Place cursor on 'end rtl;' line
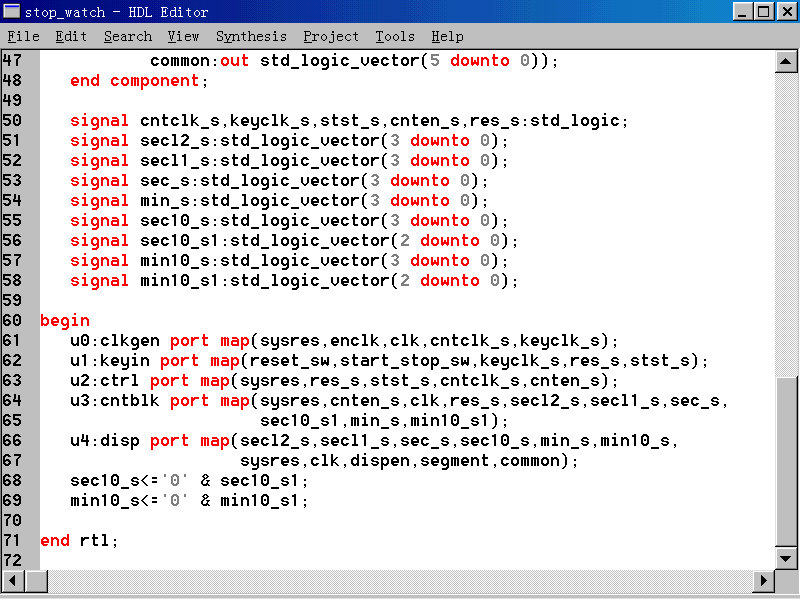The height and width of the screenshot is (600, 800). (79, 541)
